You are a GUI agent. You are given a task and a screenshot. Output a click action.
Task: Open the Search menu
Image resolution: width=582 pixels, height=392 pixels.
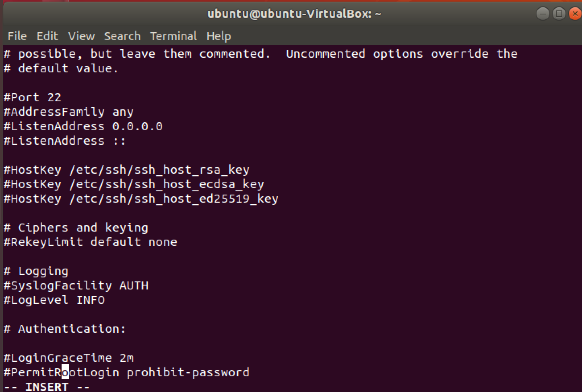click(x=122, y=36)
